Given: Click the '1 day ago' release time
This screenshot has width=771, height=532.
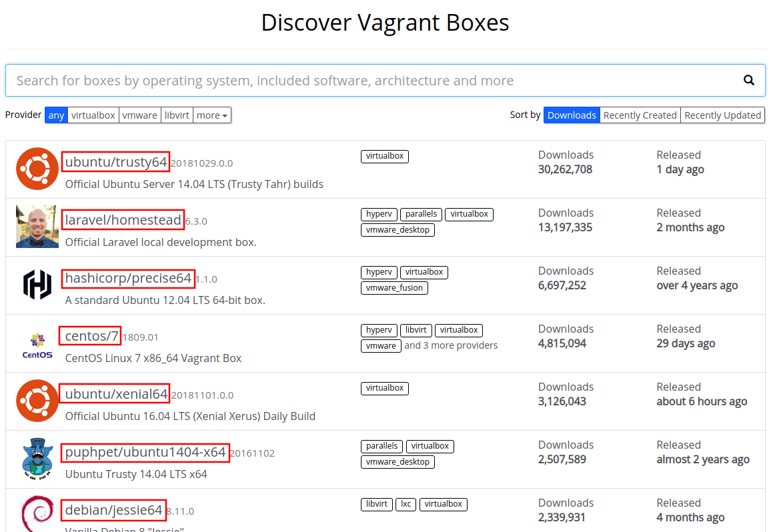Looking at the screenshot, I should coord(680,169).
